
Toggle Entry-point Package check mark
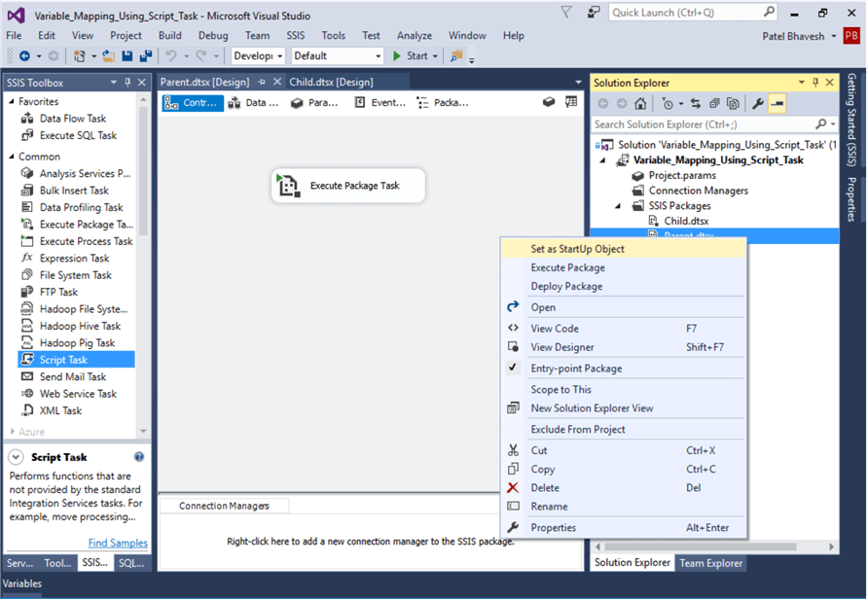pos(513,368)
